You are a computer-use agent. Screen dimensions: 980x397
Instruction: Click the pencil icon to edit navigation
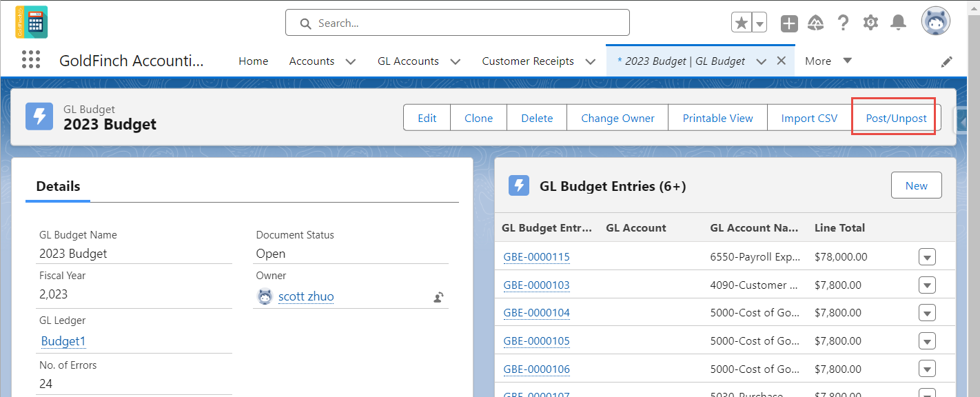[x=947, y=61]
